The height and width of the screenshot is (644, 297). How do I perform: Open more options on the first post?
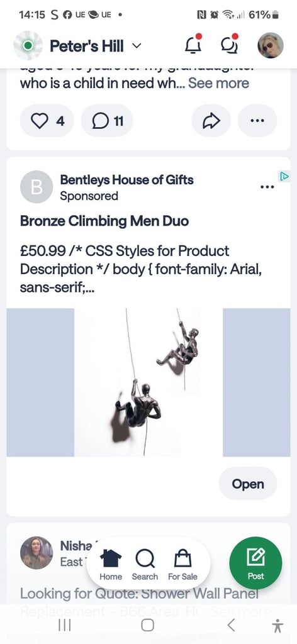(x=257, y=121)
